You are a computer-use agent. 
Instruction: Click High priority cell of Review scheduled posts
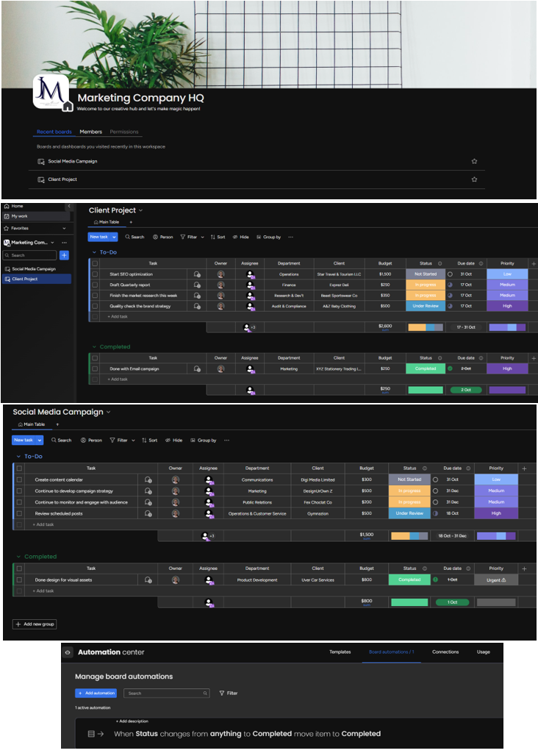click(x=496, y=514)
